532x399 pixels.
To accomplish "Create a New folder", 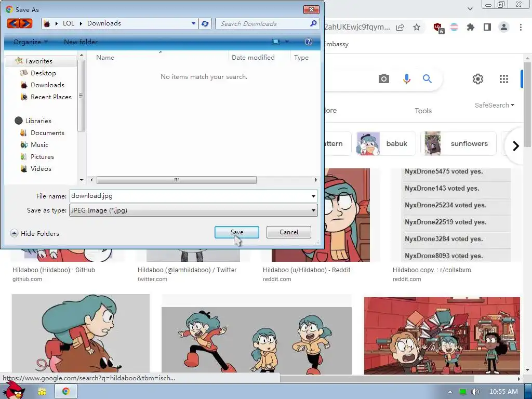I will (81, 42).
